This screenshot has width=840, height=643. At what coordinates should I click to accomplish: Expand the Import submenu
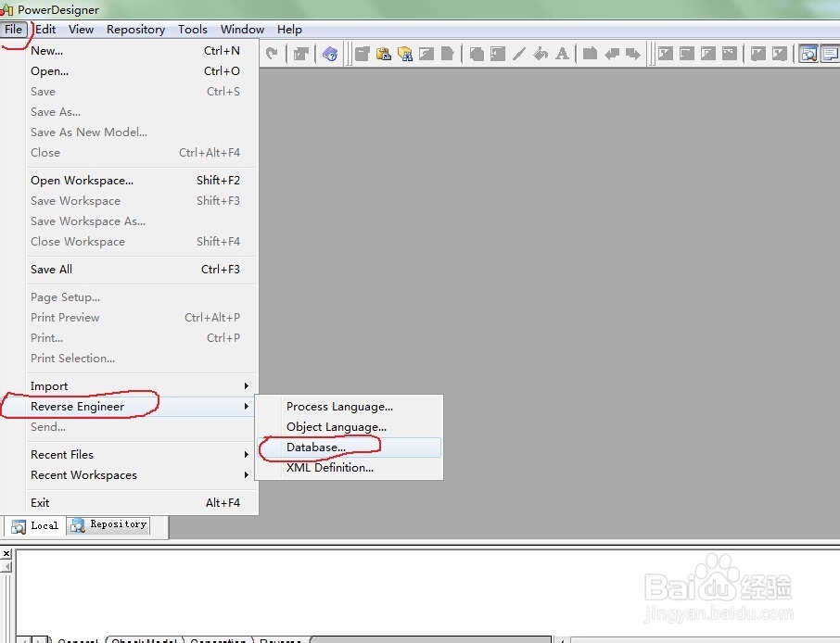pyautogui.click(x=142, y=386)
